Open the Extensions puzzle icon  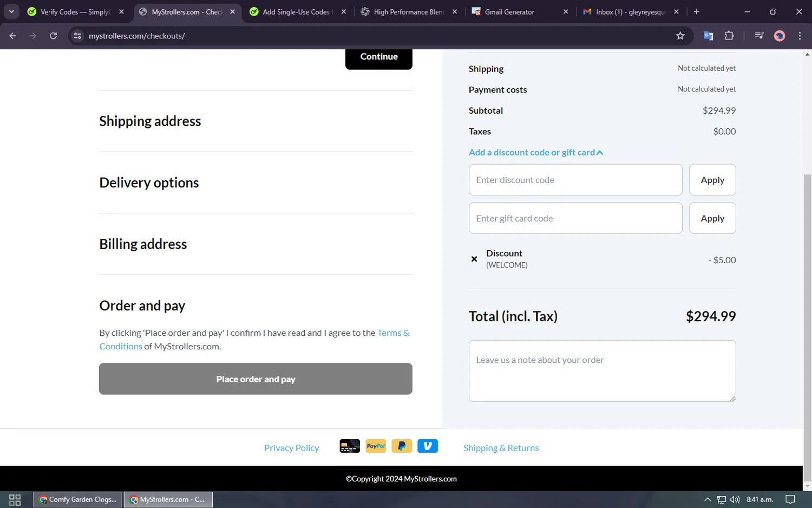729,36
